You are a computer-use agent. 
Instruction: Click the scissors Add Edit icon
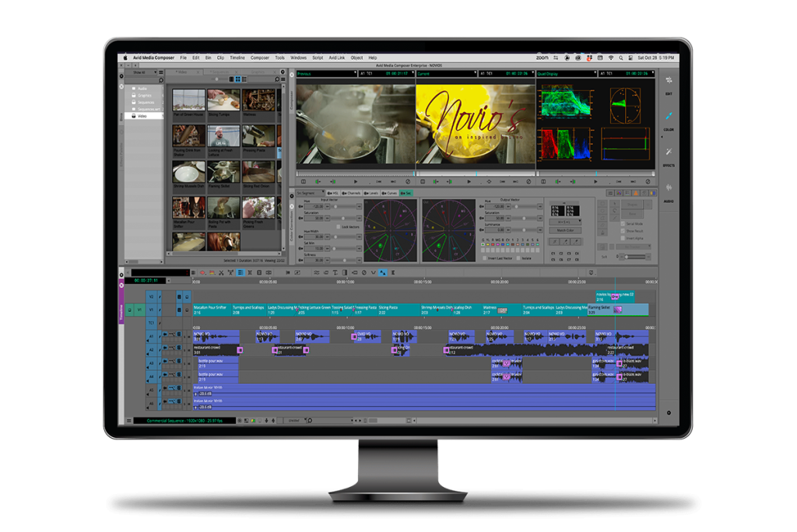221,273
